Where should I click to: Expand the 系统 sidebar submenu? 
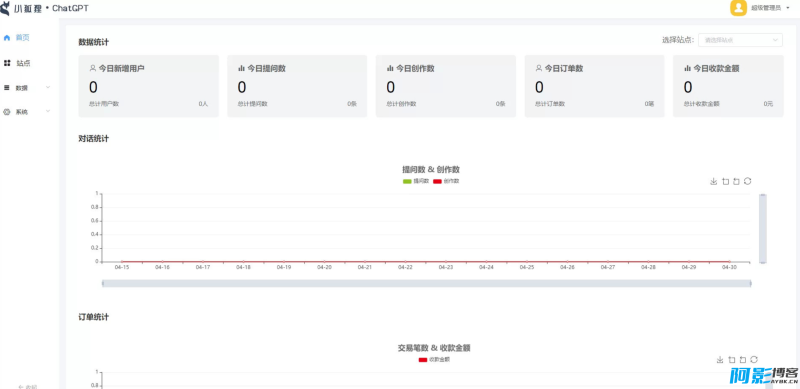[x=27, y=112]
